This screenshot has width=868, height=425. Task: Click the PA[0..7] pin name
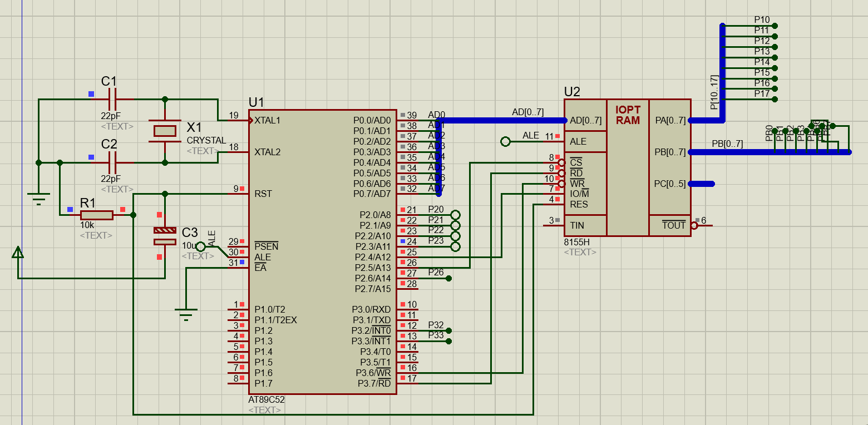pos(670,120)
